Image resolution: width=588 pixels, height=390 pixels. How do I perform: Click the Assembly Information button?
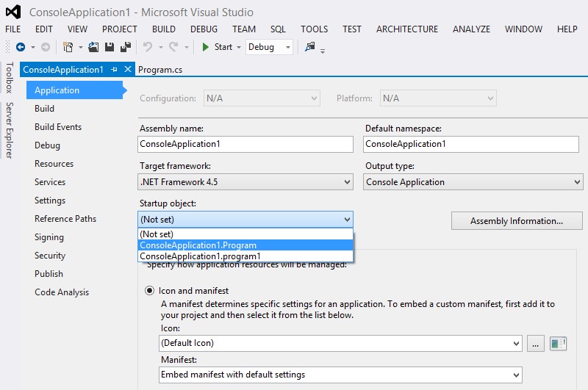pyautogui.click(x=516, y=220)
